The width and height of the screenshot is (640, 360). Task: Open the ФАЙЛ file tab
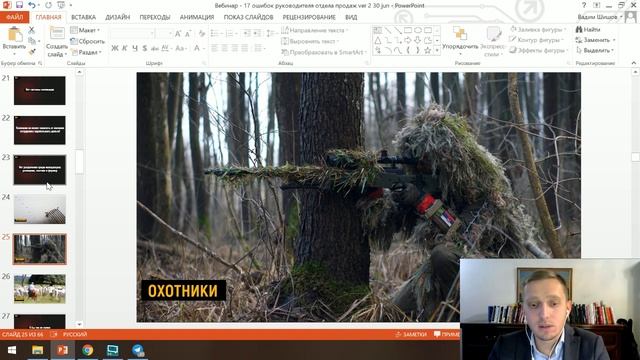click(15, 17)
